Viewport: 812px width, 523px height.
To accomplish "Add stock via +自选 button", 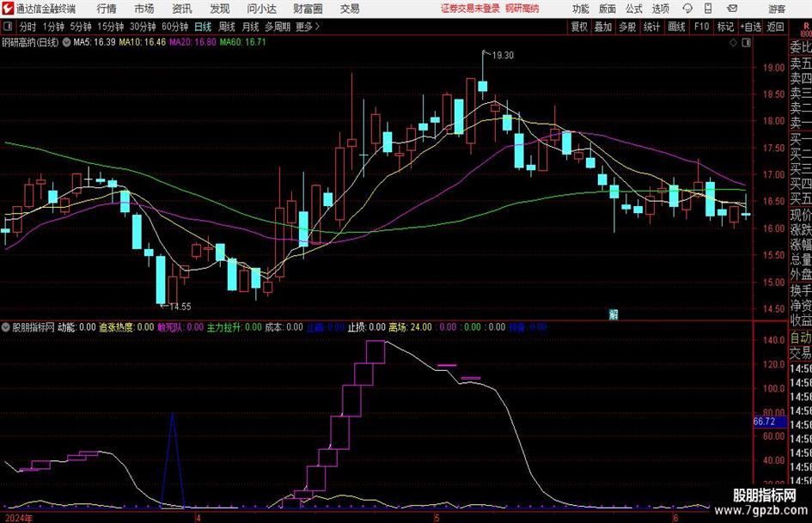I will click(x=751, y=27).
